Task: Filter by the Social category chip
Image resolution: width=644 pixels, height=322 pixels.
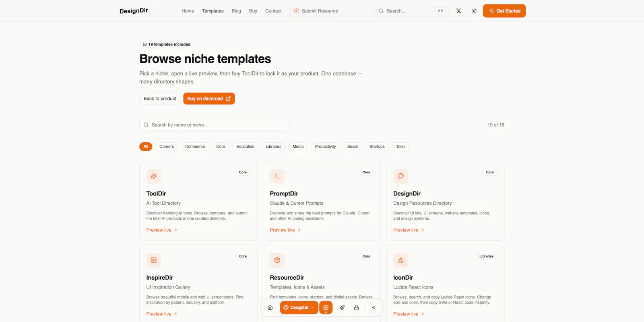Action: pos(353,147)
